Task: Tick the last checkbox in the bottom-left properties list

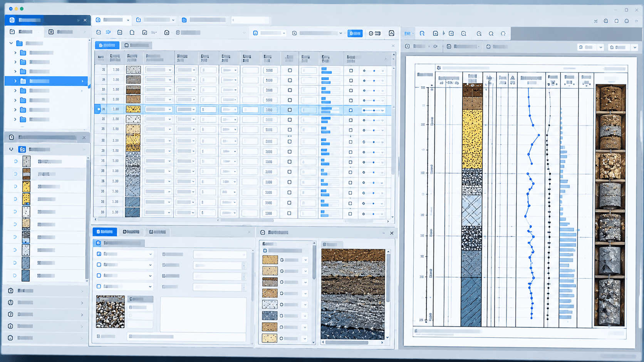Action: coord(99,286)
